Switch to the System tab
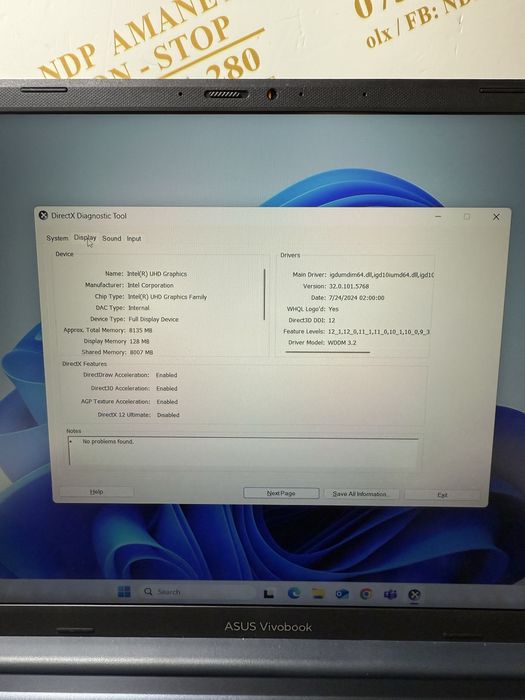 pos(57,238)
